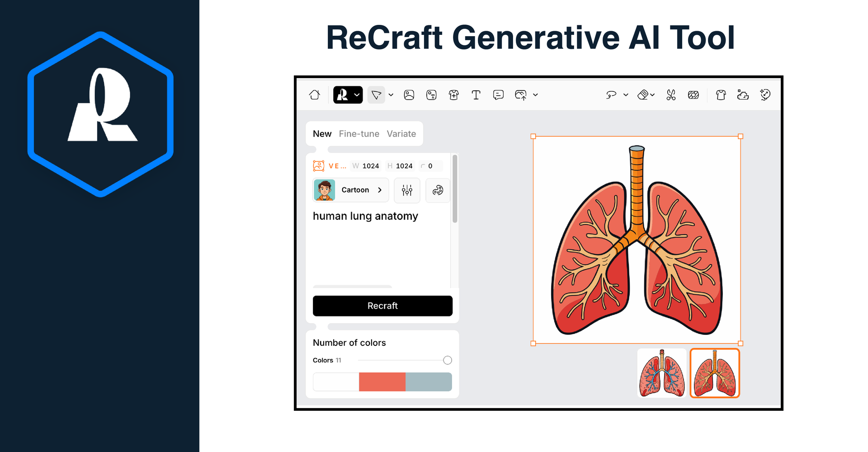Open the color palette icon
This screenshot has height=452, width=868.
[x=438, y=190]
